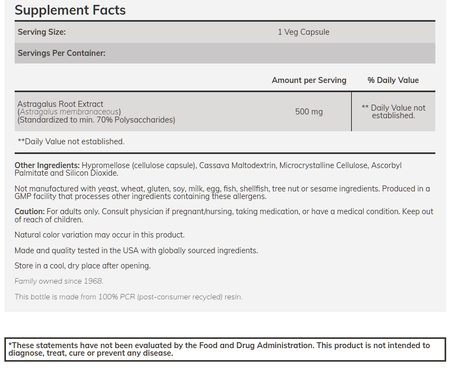The width and height of the screenshot is (450, 372).
Task: Select the **Daily Value not established footnote
Action: coord(71,141)
